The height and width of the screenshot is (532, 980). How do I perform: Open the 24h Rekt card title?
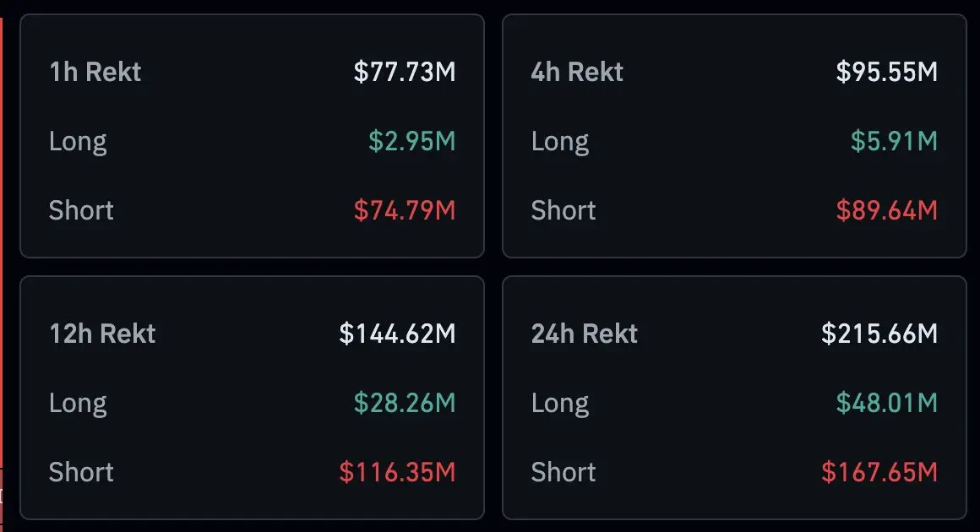(585, 334)
